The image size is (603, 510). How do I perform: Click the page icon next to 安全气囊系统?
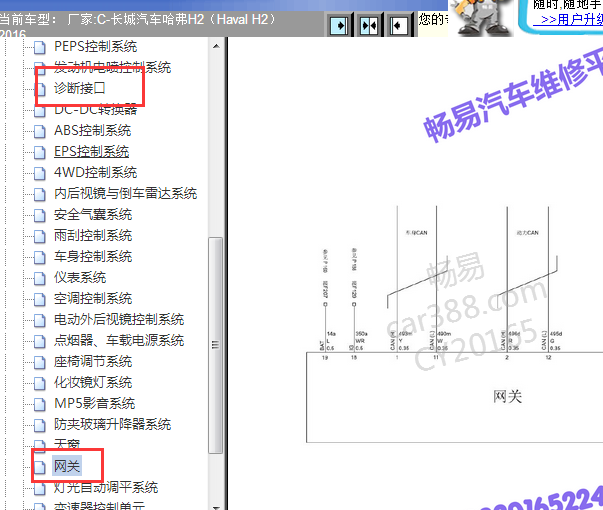[40, 215]
